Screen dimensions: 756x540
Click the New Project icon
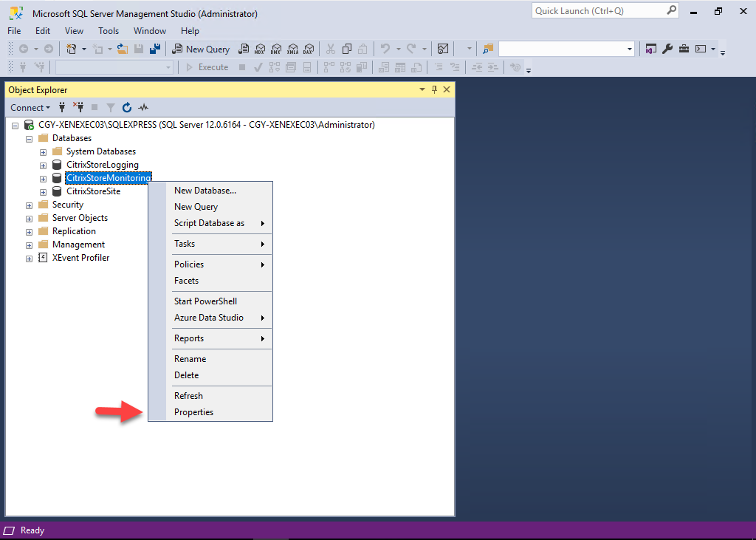point(72,49)
